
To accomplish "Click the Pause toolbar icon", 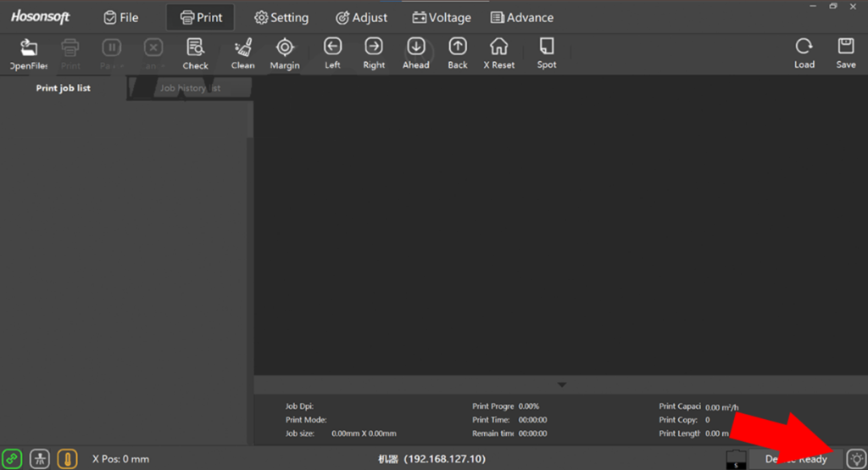I will (111, 53).
